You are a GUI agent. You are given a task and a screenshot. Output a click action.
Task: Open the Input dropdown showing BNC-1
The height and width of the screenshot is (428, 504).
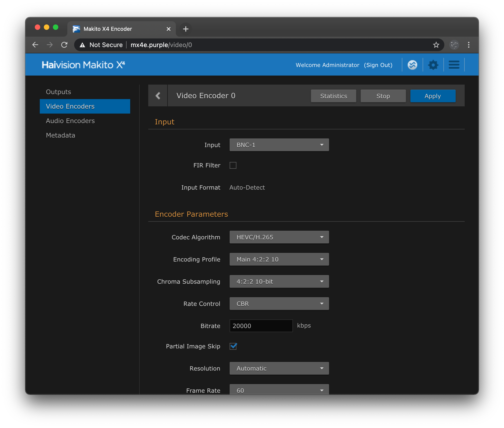coord(279,145)
